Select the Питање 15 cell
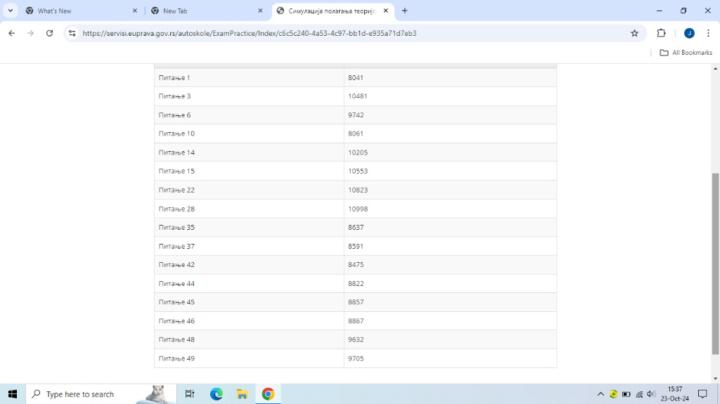This screenshot has width=720, height=404. [249, 171]
